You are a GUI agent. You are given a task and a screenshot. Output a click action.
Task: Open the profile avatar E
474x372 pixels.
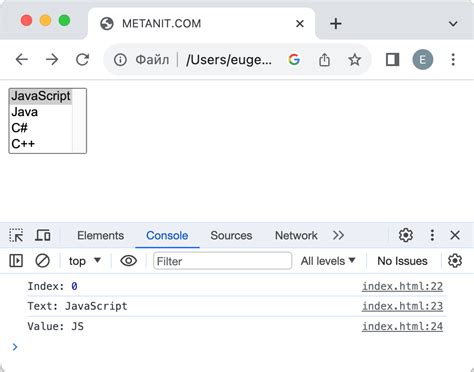(x=423, y=60)
